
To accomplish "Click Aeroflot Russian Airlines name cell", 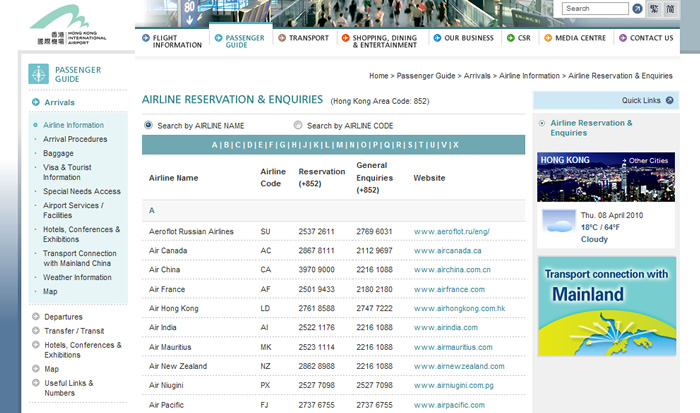I will (x=191, y=231).
